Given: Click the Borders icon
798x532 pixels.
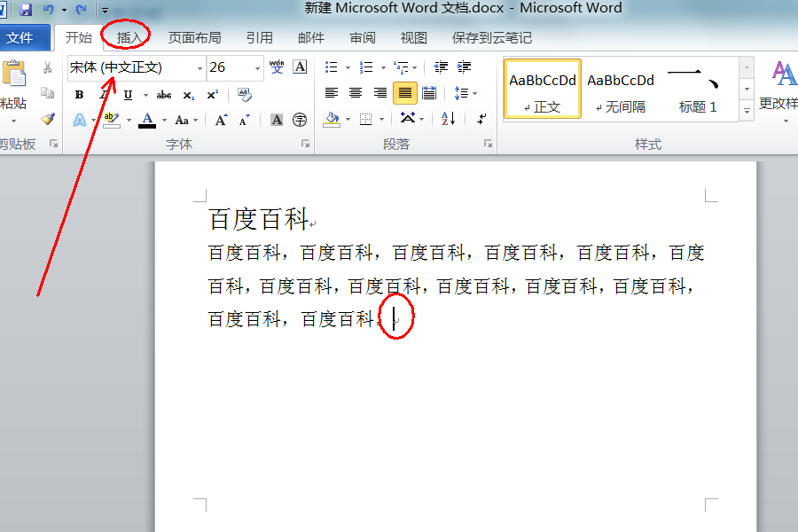Looking at the screenshot, I should (x=365, y=120).
